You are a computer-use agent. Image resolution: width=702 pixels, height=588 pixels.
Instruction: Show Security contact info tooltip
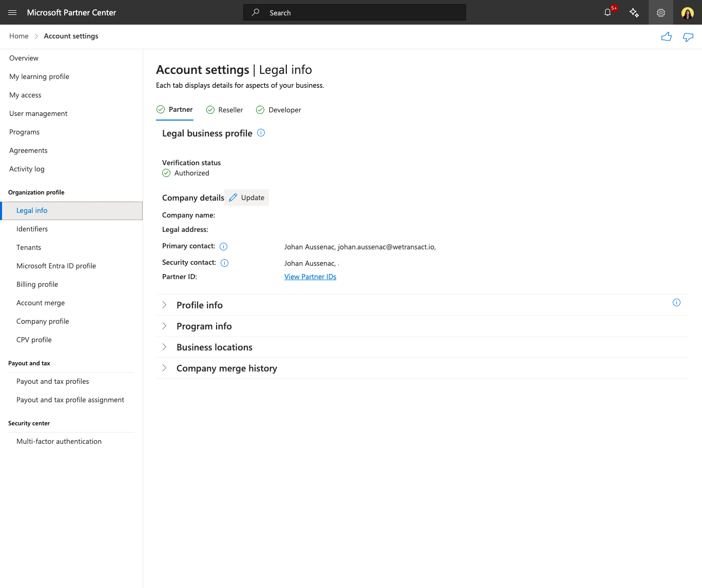224,263
